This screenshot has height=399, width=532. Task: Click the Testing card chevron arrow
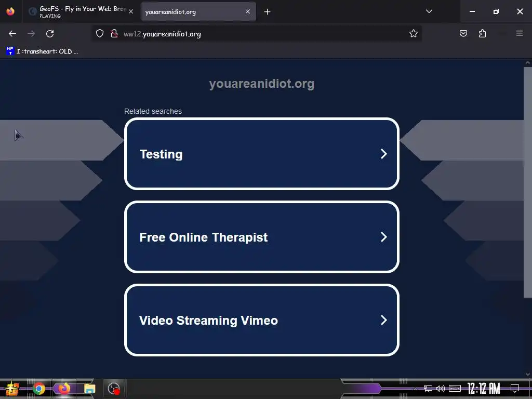point(384,154)
